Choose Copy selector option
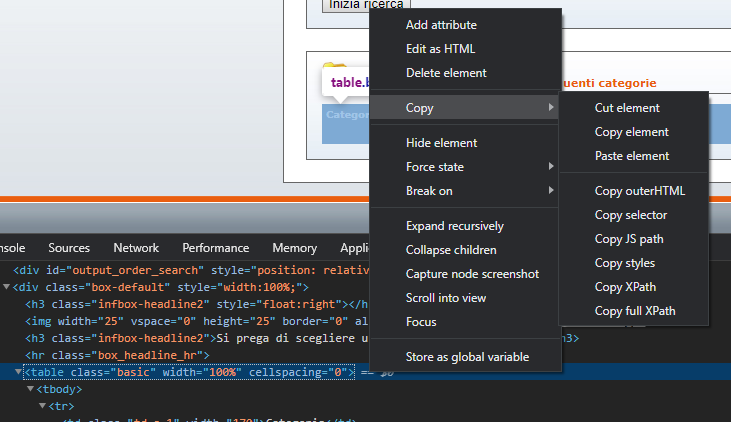Screen dimensions: 731x422 (634, 215)
